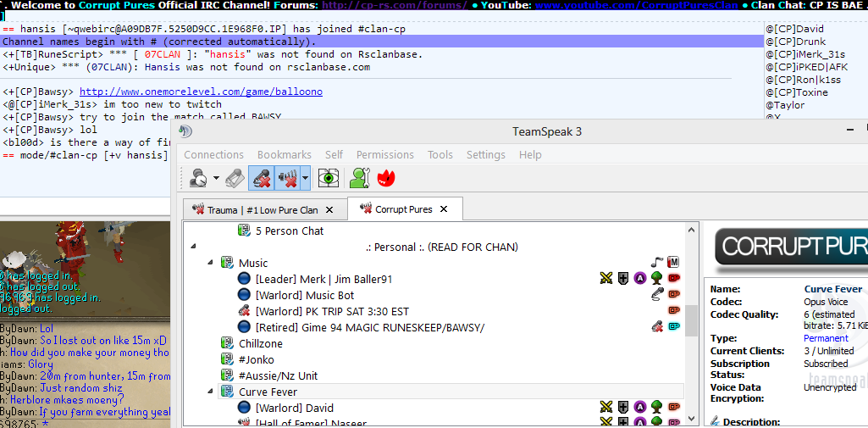The image size is (868, 428).
Task: Open the Contacts manager icon with wrench
Action: pos(359,178)
